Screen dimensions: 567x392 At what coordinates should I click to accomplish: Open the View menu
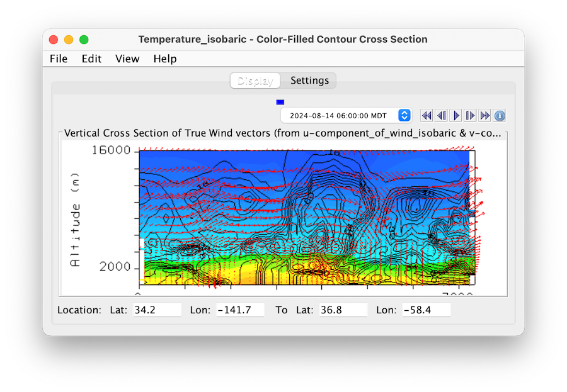pos(127,59)
